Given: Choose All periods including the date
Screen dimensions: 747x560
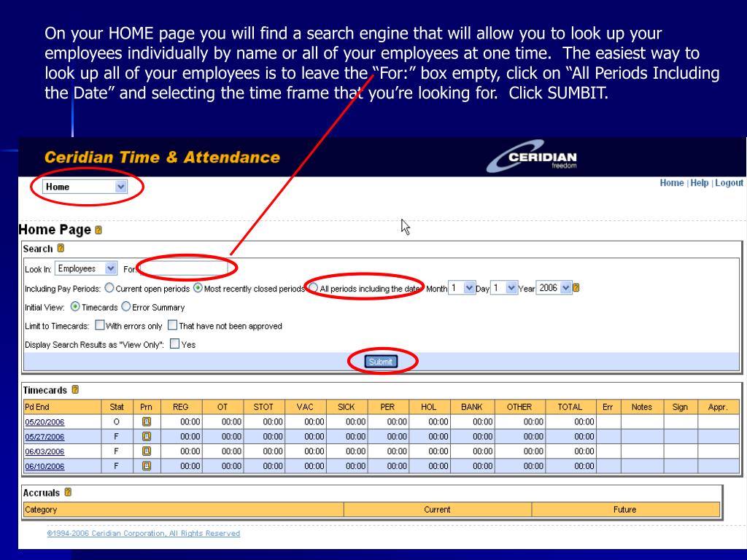Looking at the screenshot, I should click(314, 288).
